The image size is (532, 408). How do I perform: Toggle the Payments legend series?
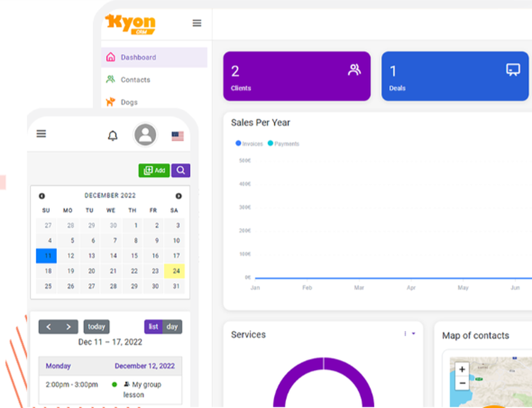pyautogui.click(x=284, y=144)
